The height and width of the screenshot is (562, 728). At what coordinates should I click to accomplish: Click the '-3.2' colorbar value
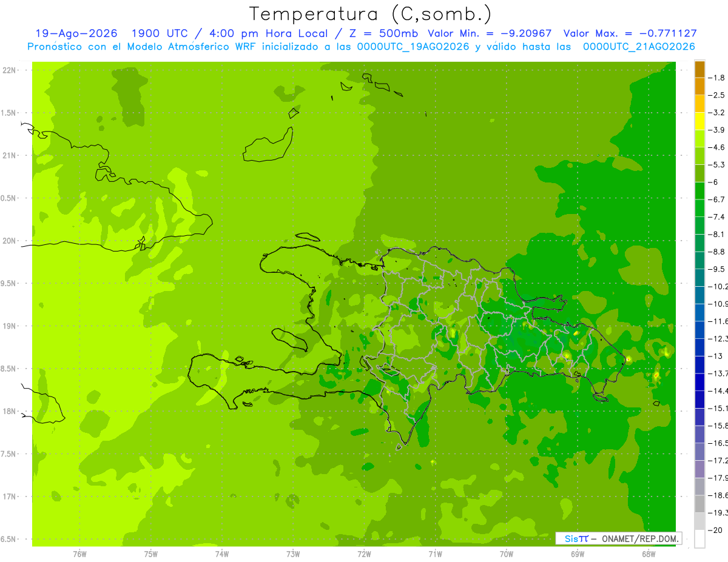[x=718, y=113]
